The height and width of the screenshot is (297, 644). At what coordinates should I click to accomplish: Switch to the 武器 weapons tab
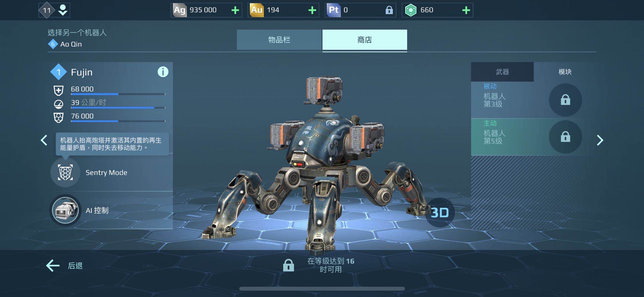[502, 72]
